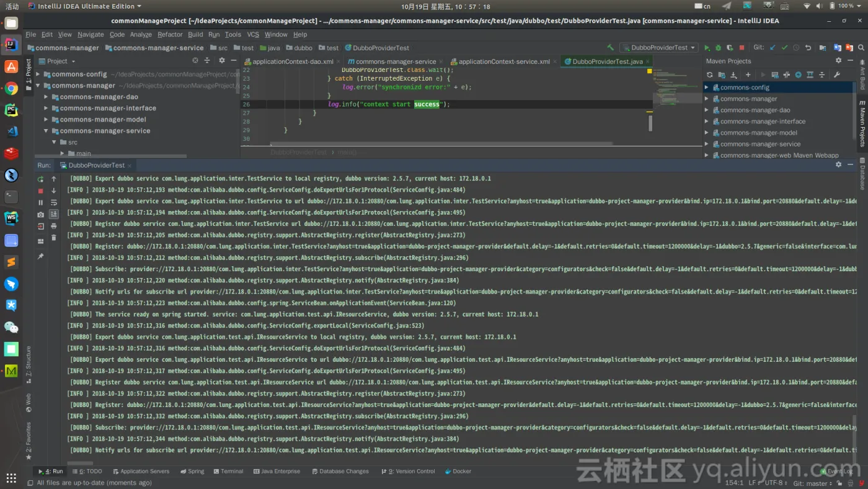Viewport: 868px width, 489px height.
Task: Open the VCS menu
Action: coord(253,35)
